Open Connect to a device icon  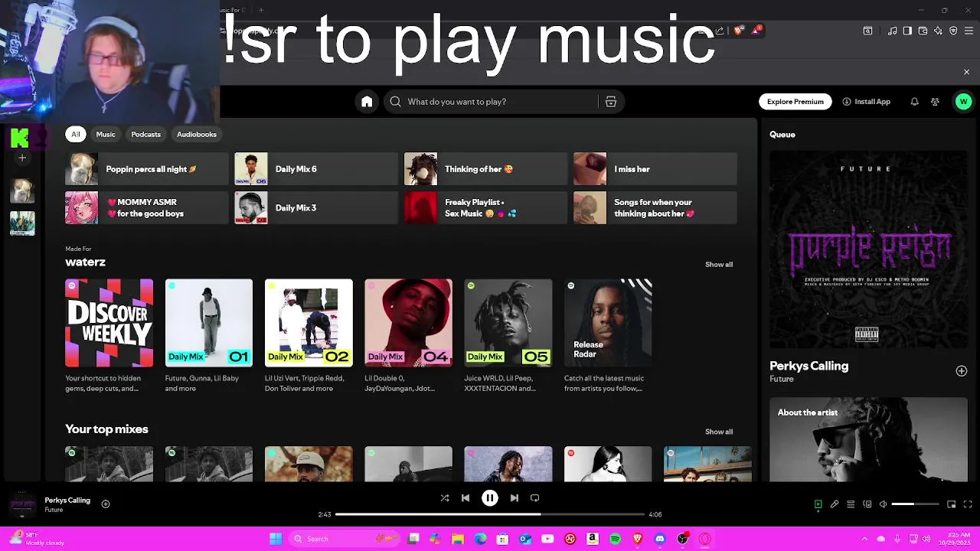(867, 504)
